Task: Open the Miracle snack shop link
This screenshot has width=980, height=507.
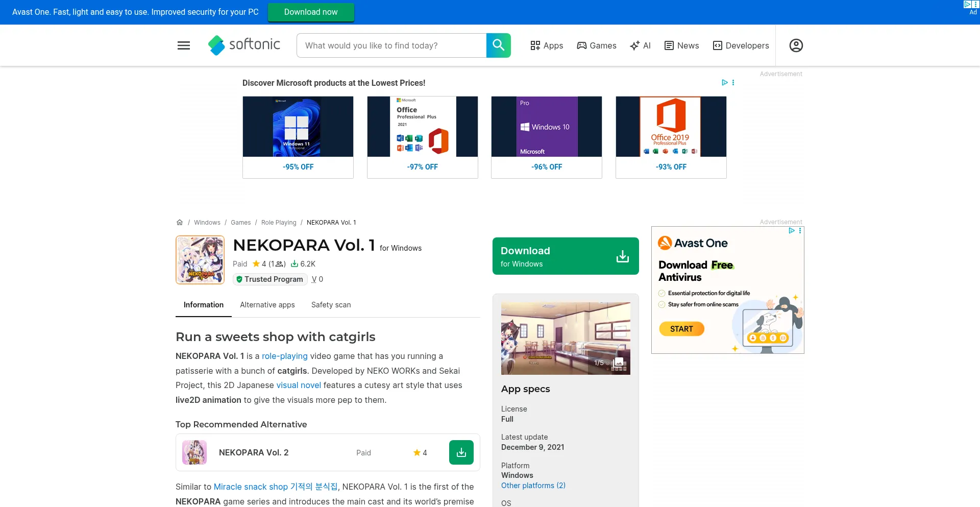Action: click(276, 487)
